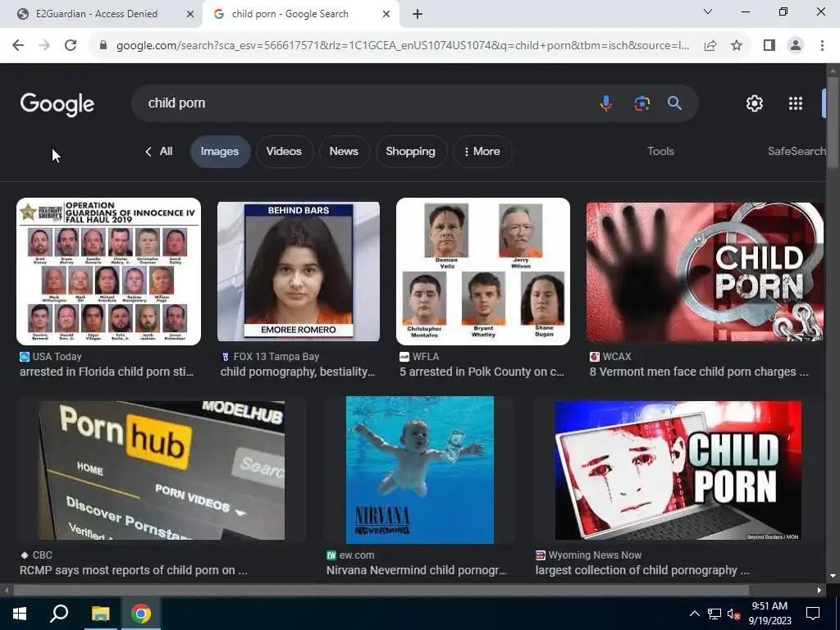
Task: Click the vertical page scrollbar
Action: (833, 123)
